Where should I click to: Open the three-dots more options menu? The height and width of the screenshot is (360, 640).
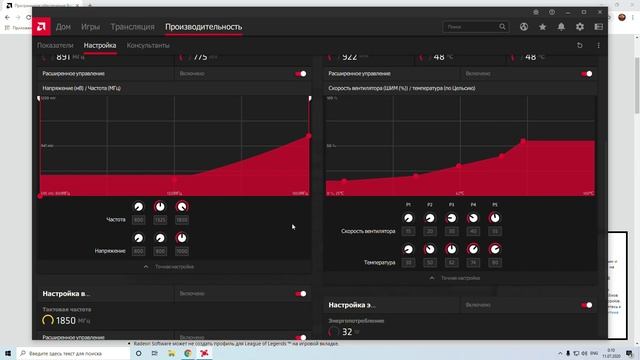pyautogui.click(x=598, y=45)
